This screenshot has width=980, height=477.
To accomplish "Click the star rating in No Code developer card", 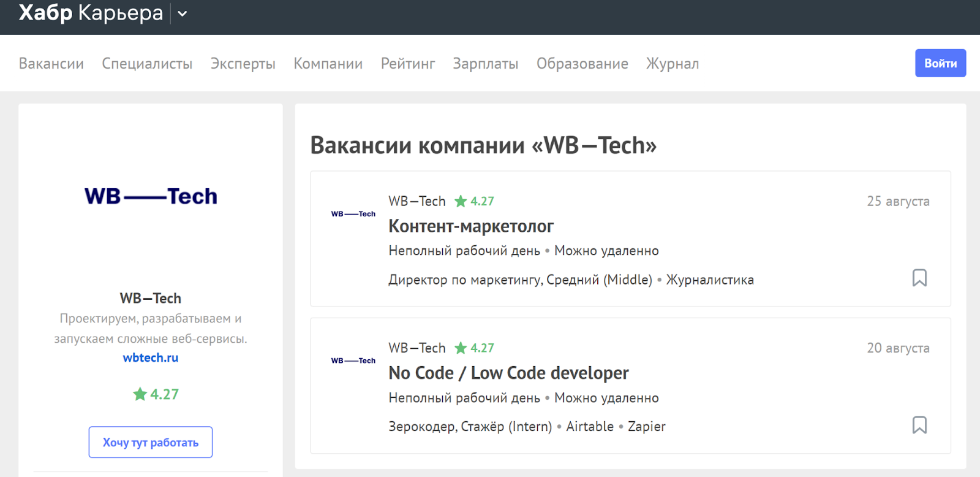I will click(474, 348).
